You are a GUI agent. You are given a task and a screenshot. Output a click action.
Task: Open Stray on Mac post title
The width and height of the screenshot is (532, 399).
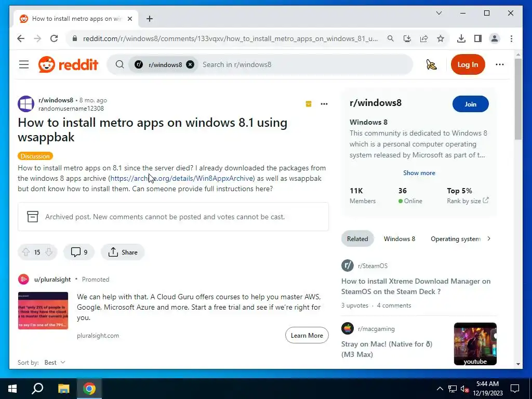pyautogui.click(x=387, y=349)
